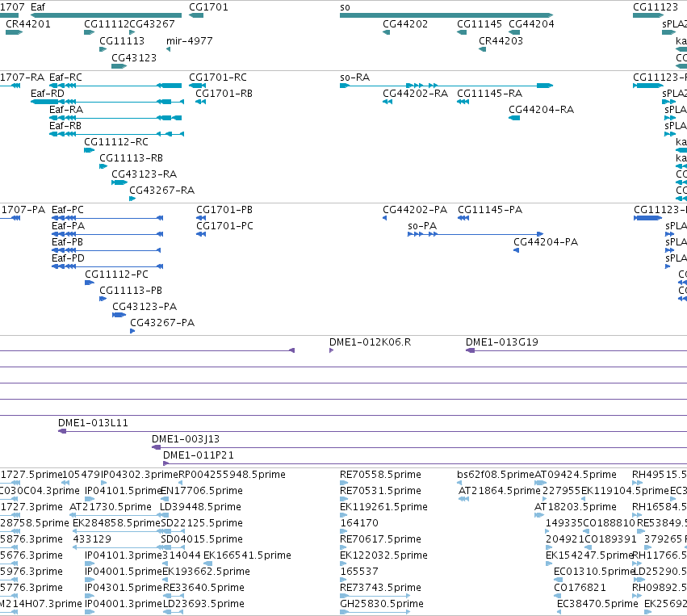Open the CG43267-RA transcript label
Screen dimensions: 687x616
(x=161, y=191)
